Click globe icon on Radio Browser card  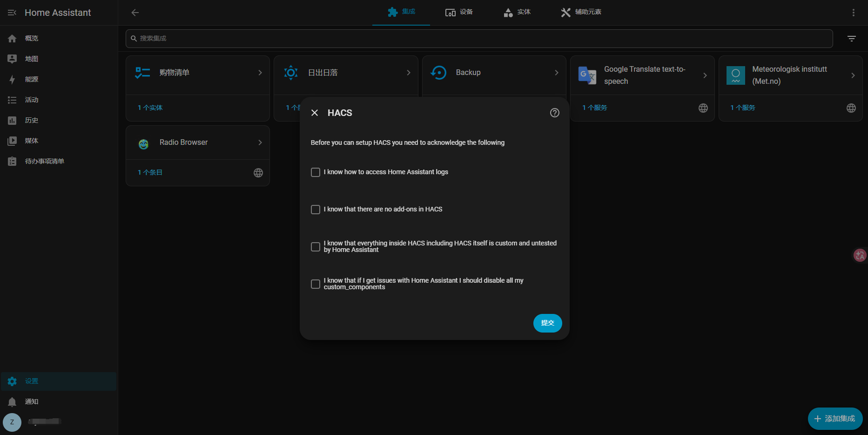click(x=258, y=173)
